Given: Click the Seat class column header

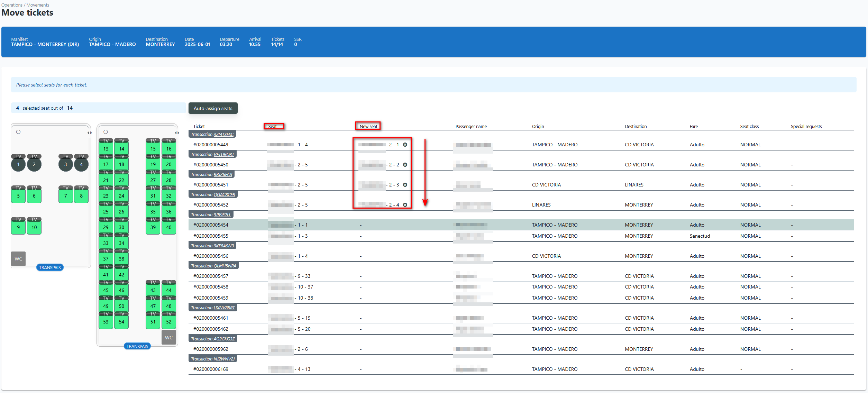Looking at the screenshot, I should coord(749,127).
